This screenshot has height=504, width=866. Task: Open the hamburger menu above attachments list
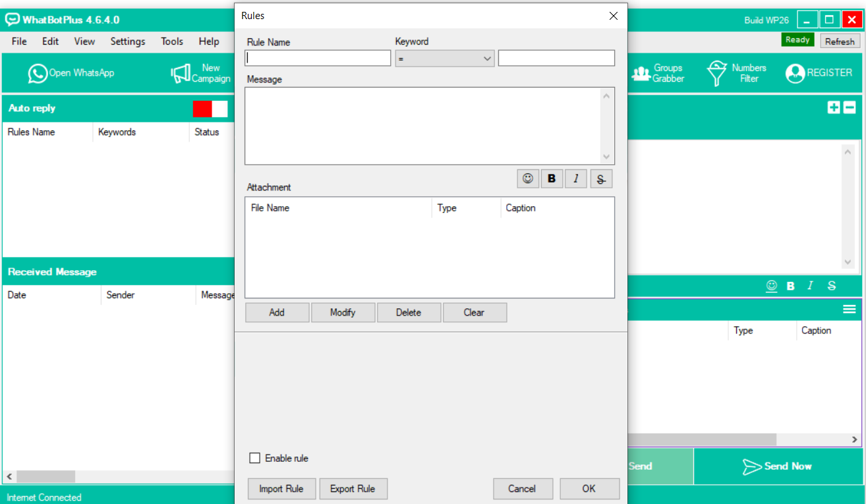pos(849,308)
